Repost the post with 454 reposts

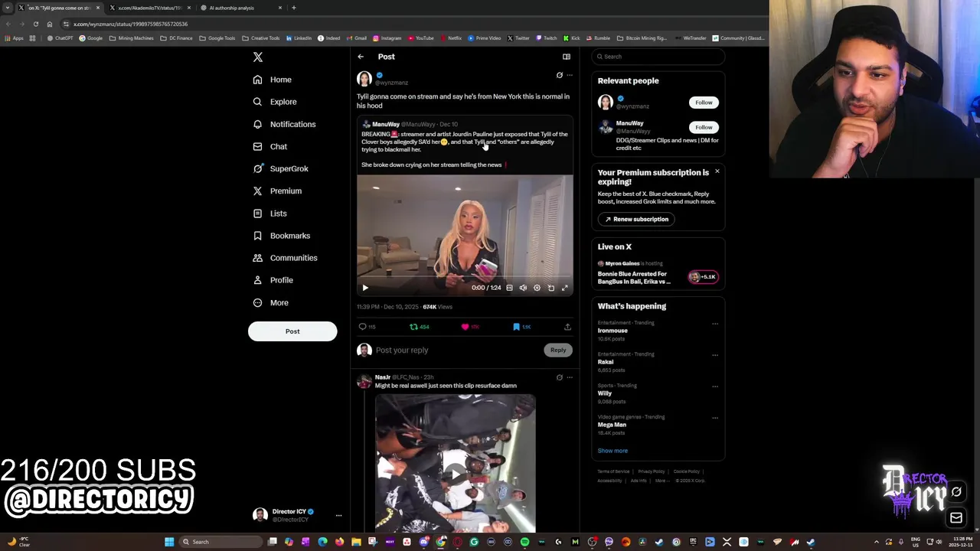pos(420,327)
